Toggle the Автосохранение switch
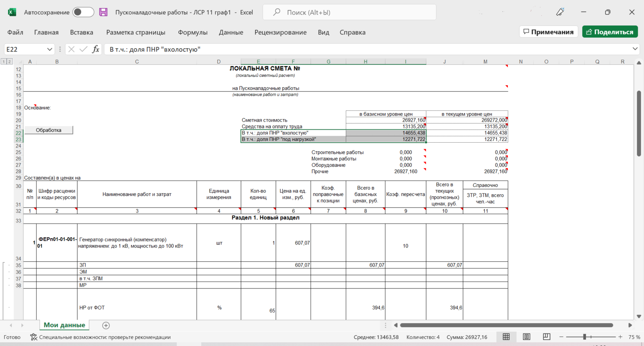Viewport: 644px width, 346px height. pos(83,12)
